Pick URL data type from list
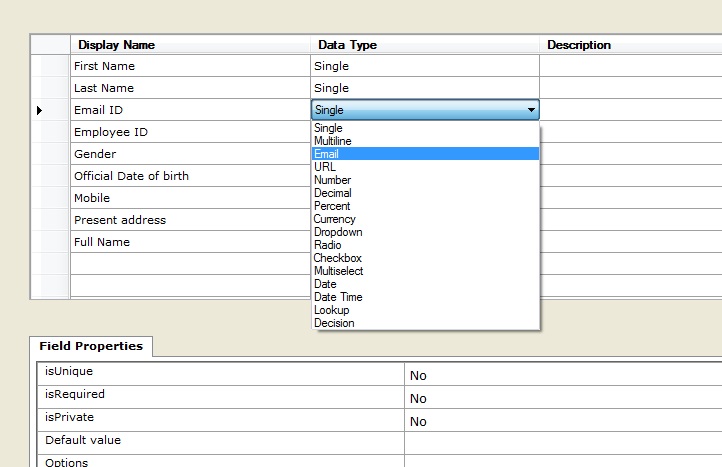722x467 pixels. [324, 167]
